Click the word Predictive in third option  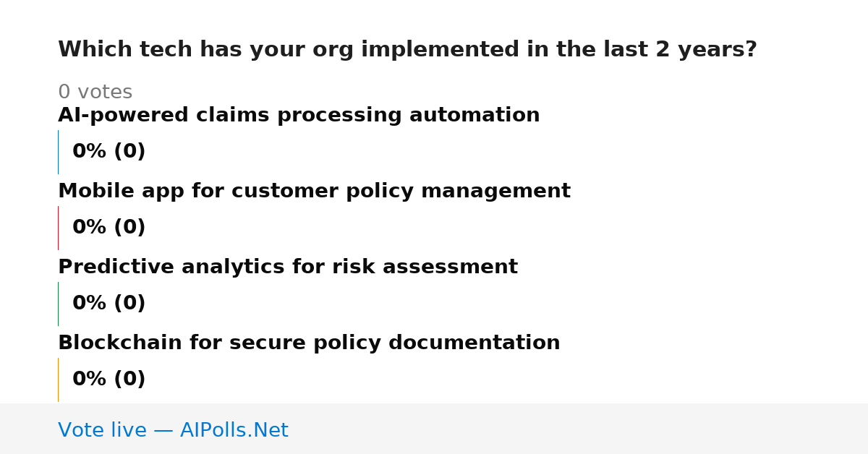tap(116, 267)
